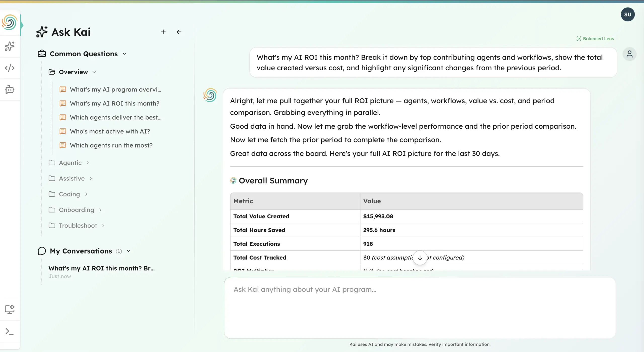Collapse the Overview folder
The width and height of the screenshot is (644, 352).
pyautogui.click(x=94, y=72)
